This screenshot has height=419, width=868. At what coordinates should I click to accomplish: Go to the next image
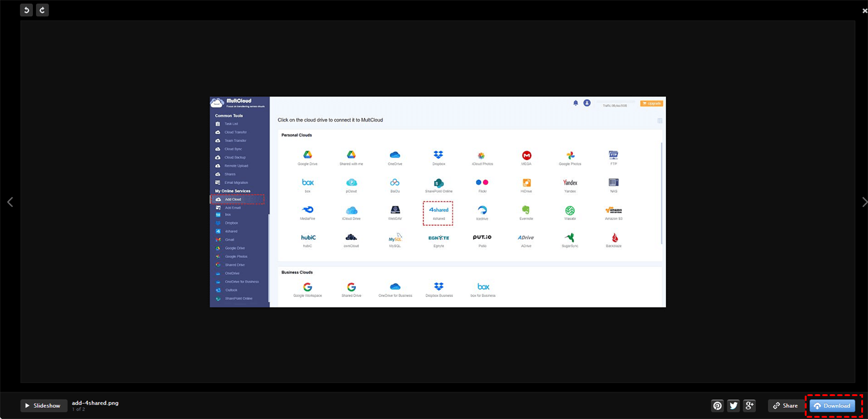865,202
